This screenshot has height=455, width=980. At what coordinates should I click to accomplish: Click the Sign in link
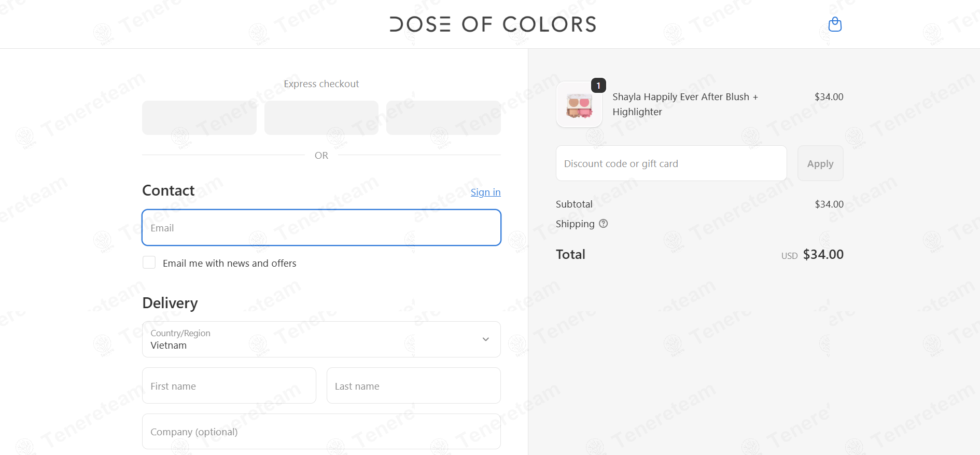pyautogui.click(x=485, y=192)
